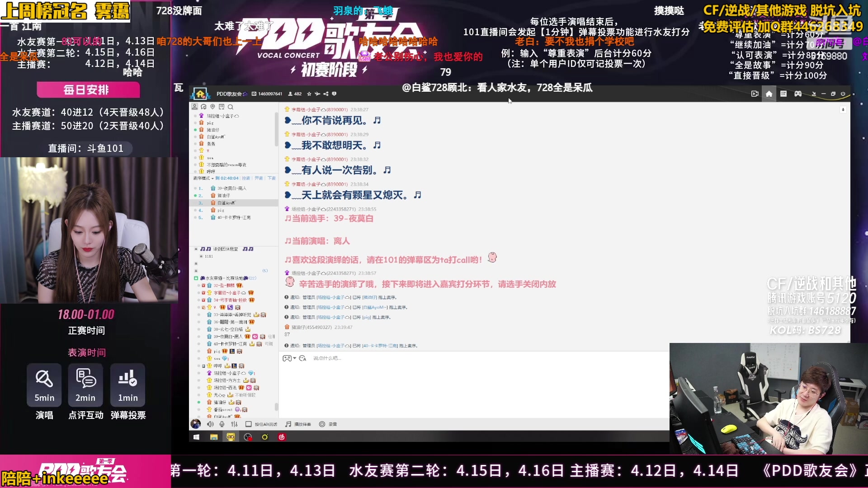Screen dimensions: 868x488
Task: Open dropdown arrow next to game emoji icon
Action: [x=295, y=358]
